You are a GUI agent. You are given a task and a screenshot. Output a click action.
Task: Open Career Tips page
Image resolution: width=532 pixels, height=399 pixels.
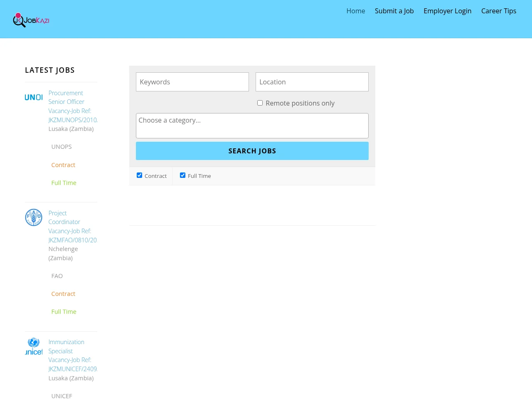pyautogui.click(x=499, y=11)
